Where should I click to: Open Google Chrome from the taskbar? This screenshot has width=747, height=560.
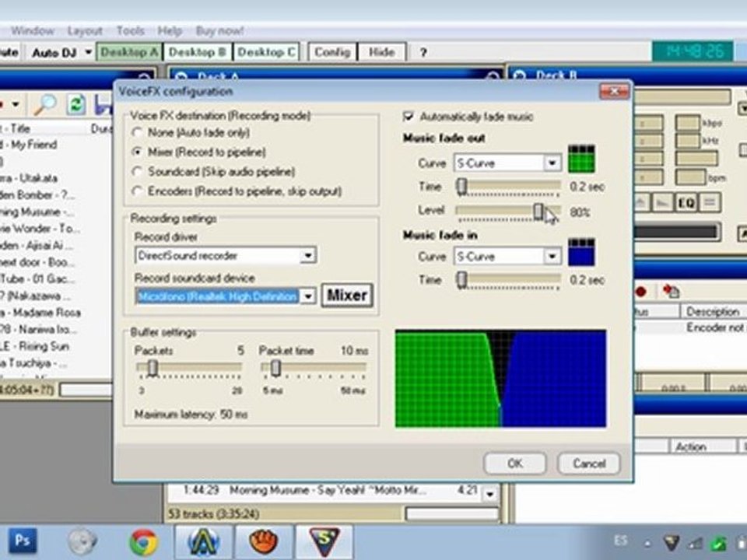click(143, 542)
